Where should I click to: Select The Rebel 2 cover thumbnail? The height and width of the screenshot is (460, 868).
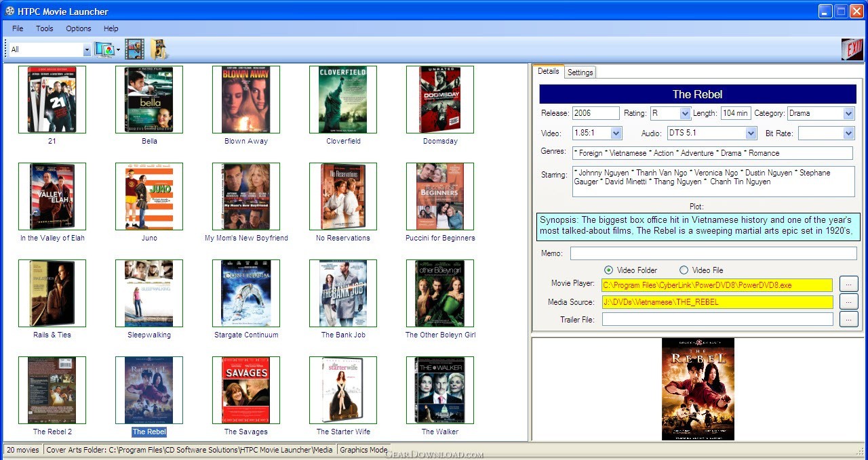tap(52, 390)
